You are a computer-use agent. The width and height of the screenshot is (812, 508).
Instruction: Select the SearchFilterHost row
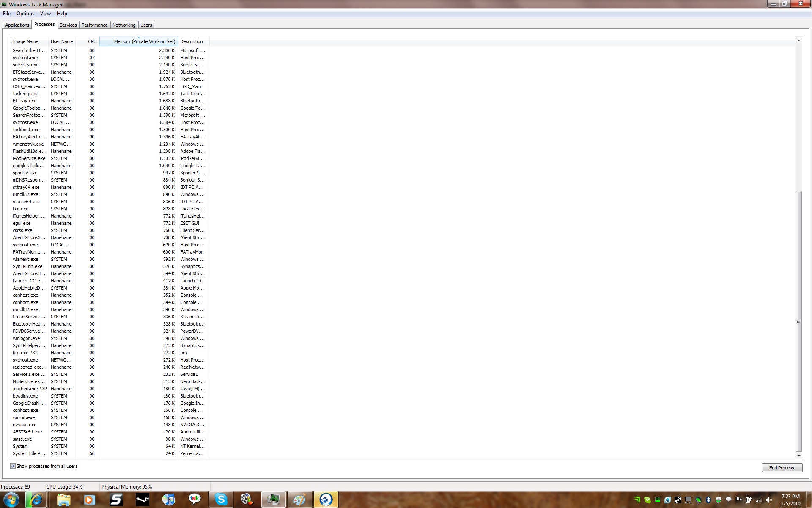[110, 50]
